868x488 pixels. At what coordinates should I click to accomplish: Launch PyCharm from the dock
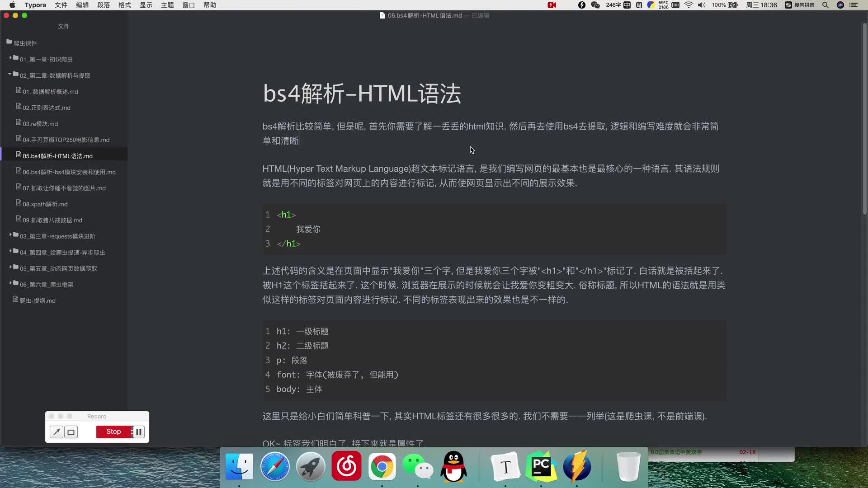tap(541, 467)
